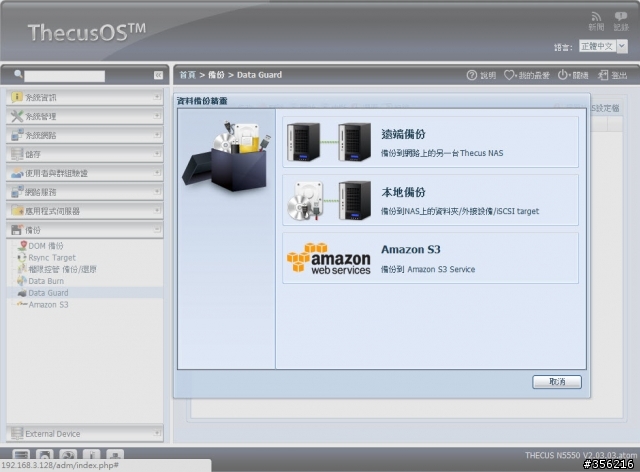Go to 首頁 in the breadcrumb

(x=188, y=75)
